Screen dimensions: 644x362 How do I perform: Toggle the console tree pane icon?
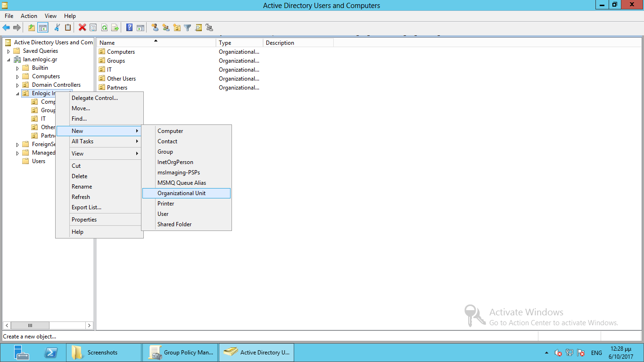tap(43, 28)
